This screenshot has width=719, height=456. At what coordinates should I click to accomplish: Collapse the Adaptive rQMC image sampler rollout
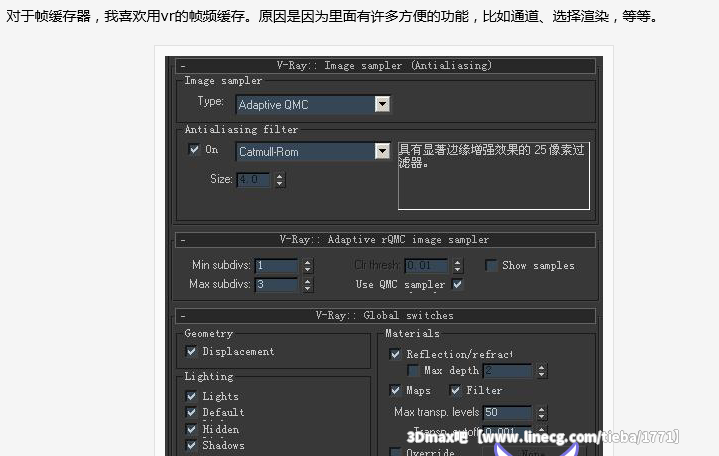(183, 240)
